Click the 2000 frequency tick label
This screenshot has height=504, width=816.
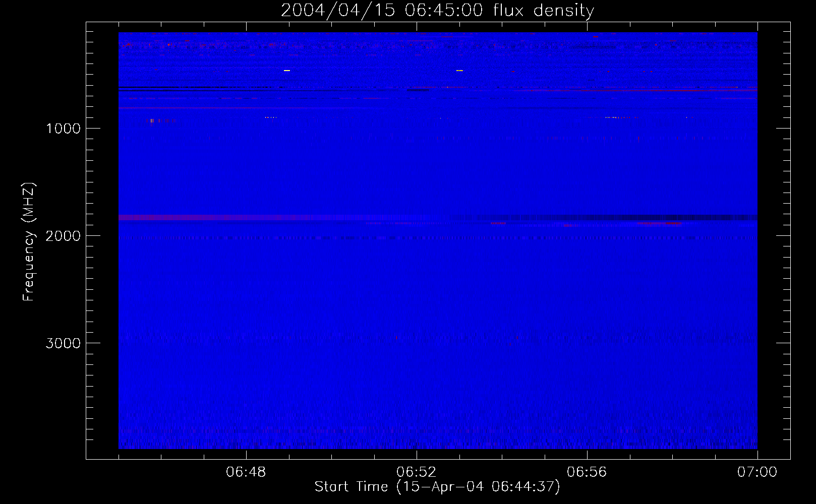(x=63, y=236)
